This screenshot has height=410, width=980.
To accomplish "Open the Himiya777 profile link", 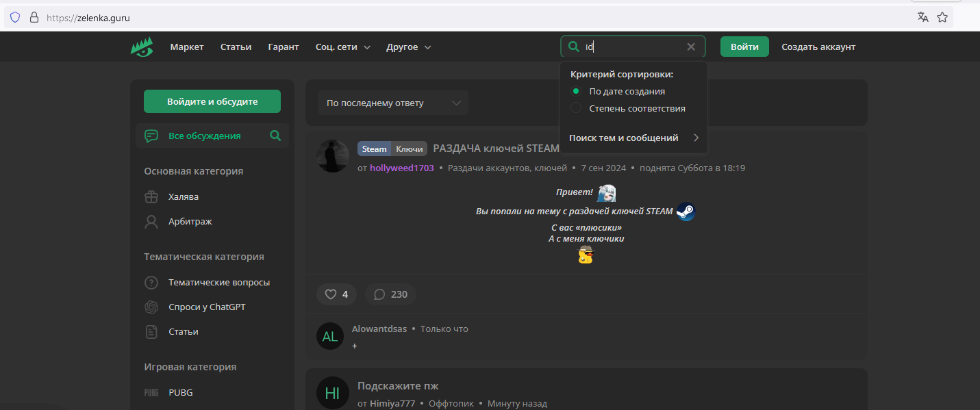I will (392, 404).
